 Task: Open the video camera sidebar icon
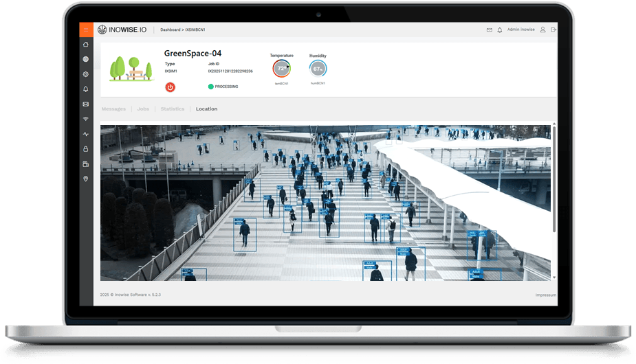coord(86,164)
